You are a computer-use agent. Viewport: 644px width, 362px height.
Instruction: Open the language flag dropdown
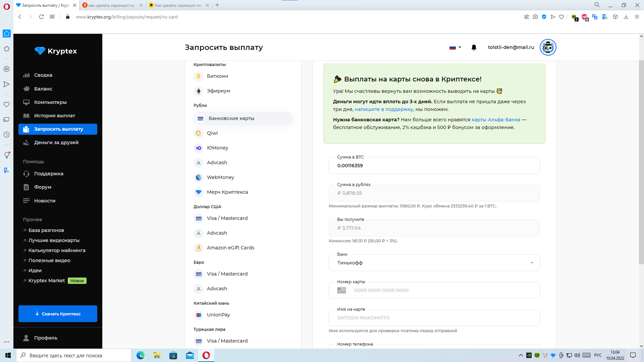click(455, 47)
